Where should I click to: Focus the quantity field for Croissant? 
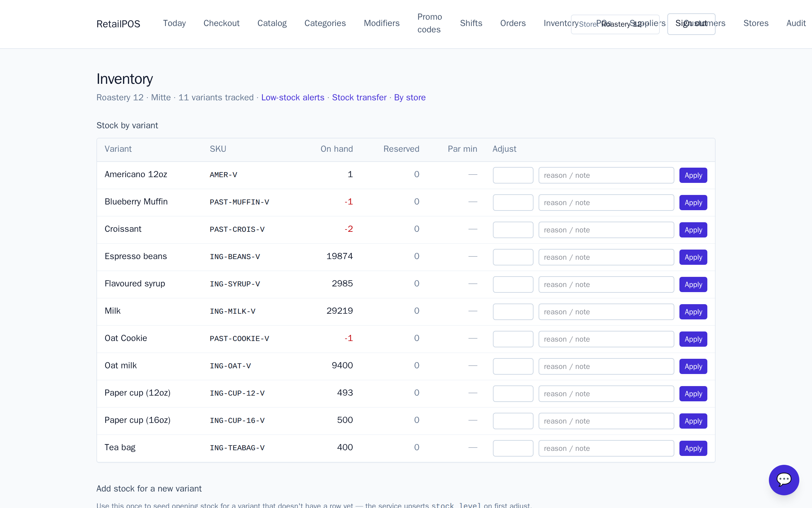tap(513, 230)
